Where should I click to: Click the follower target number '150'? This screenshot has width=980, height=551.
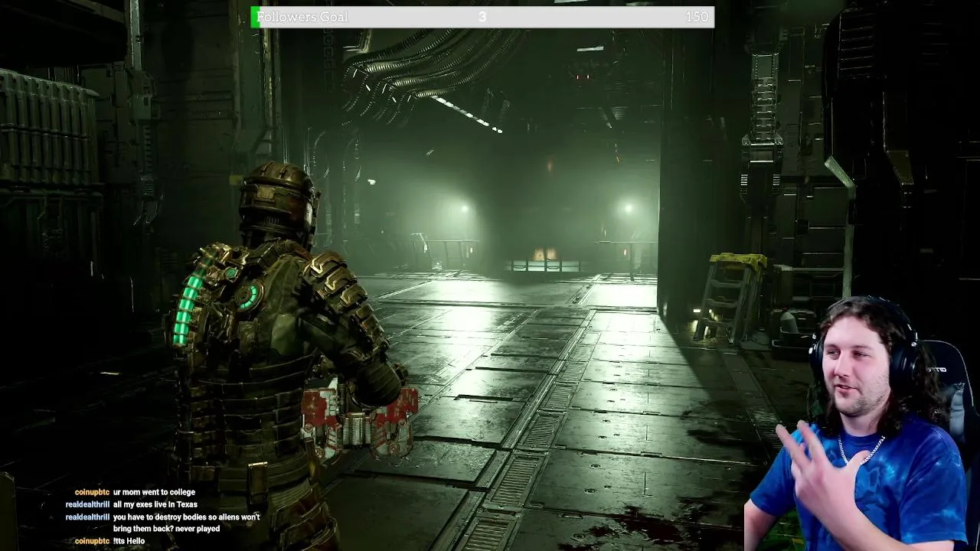click(697, 17)
